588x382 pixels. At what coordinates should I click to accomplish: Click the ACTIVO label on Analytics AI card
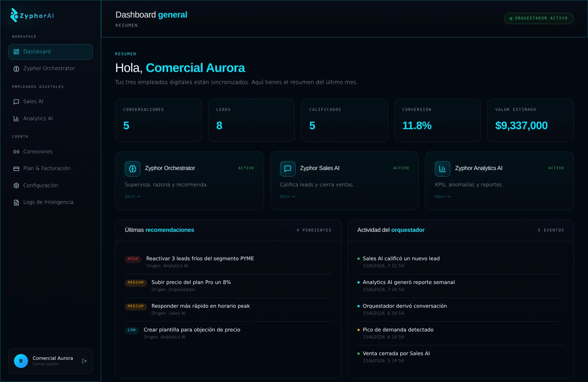tap(556, 168)
